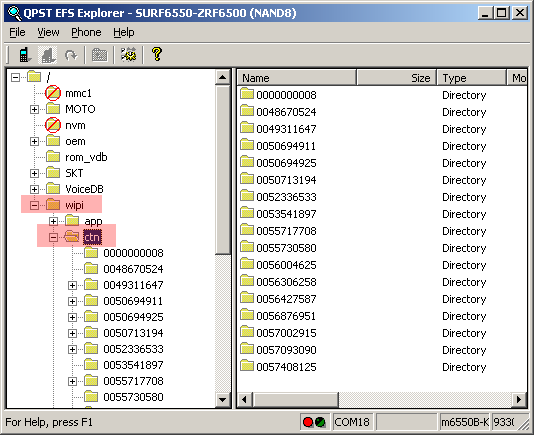The width and height of the screenshot is (534, 435).
Task: Click the new folder toolbar icon
Action: (99, 55)
